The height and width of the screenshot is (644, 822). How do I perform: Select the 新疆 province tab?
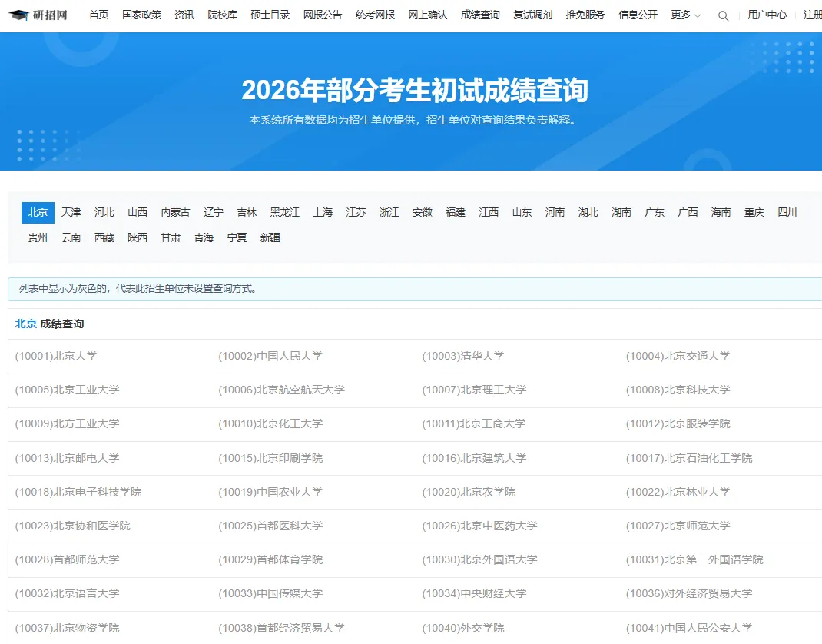click(x=270, y=238)
